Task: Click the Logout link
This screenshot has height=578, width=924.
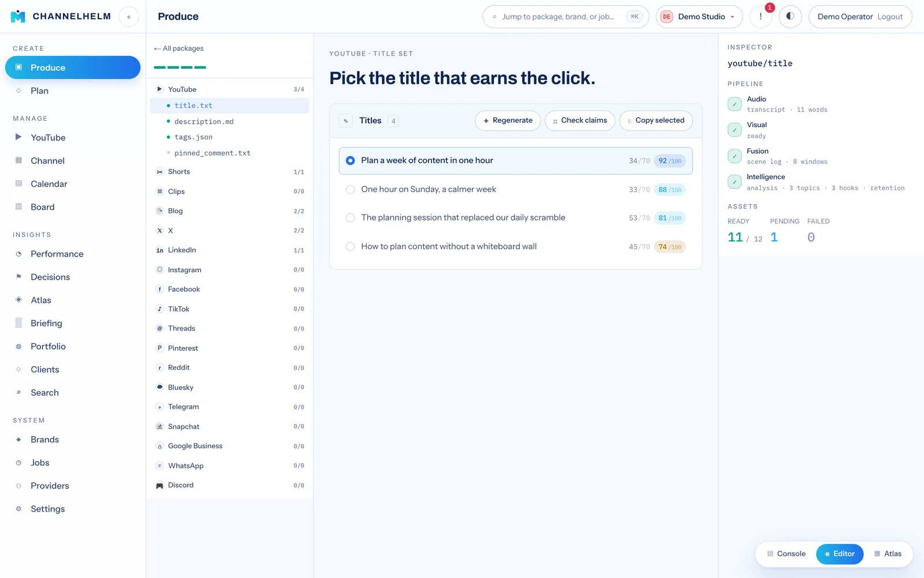Action: coord(890,17)
